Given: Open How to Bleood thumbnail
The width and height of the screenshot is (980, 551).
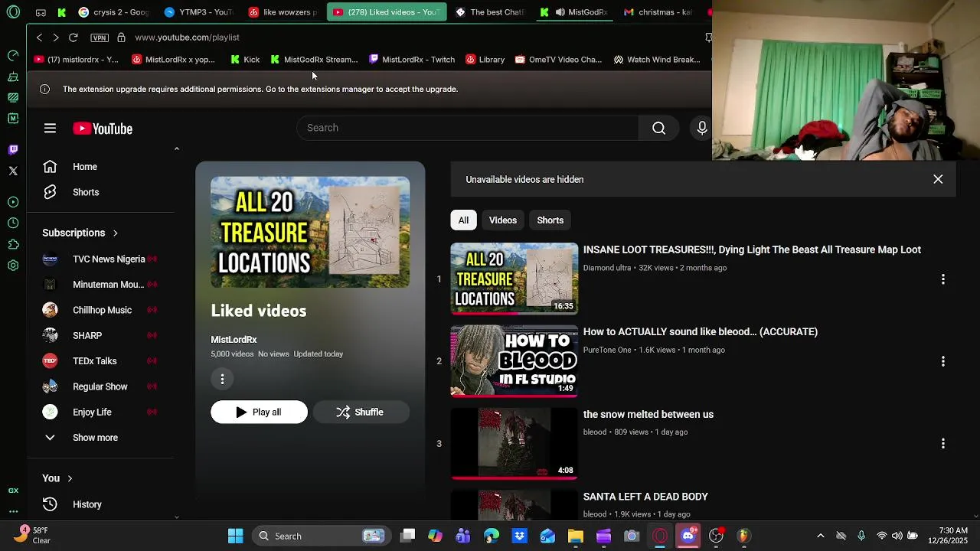Looking at the screenshot, I should [x=514, y=361].
